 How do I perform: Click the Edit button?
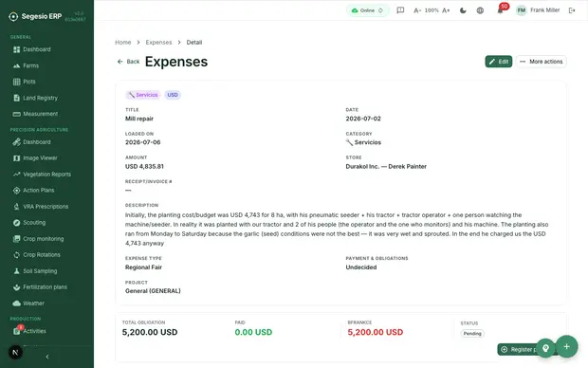(x=498, y=62)
